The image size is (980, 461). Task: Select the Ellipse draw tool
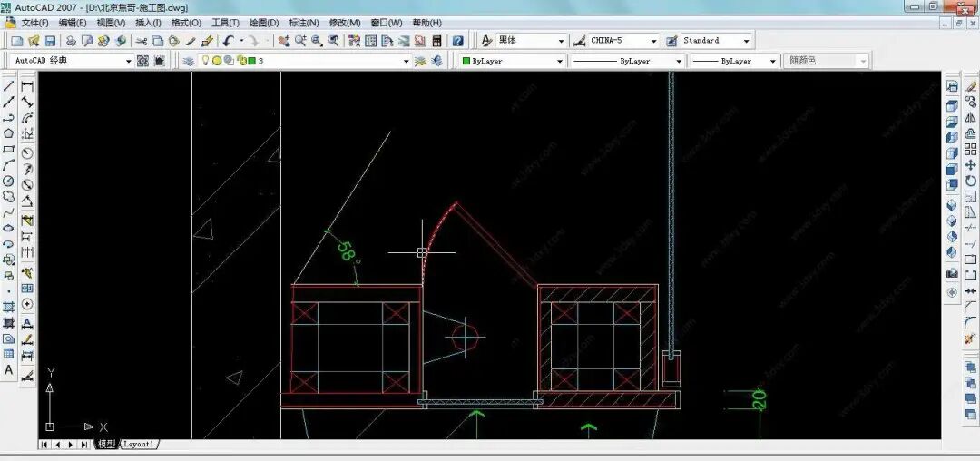[9, 228]
